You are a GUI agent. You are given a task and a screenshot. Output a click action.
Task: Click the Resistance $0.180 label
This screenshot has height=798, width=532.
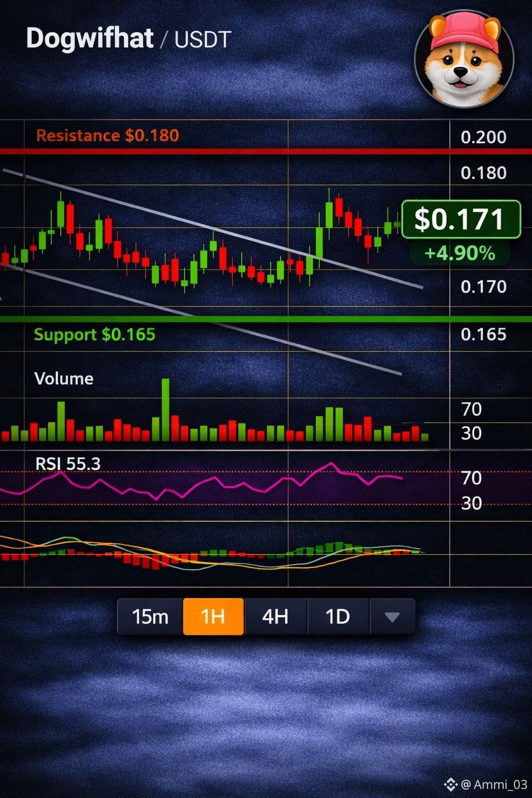pyautogui.click(x=108, y=136)
